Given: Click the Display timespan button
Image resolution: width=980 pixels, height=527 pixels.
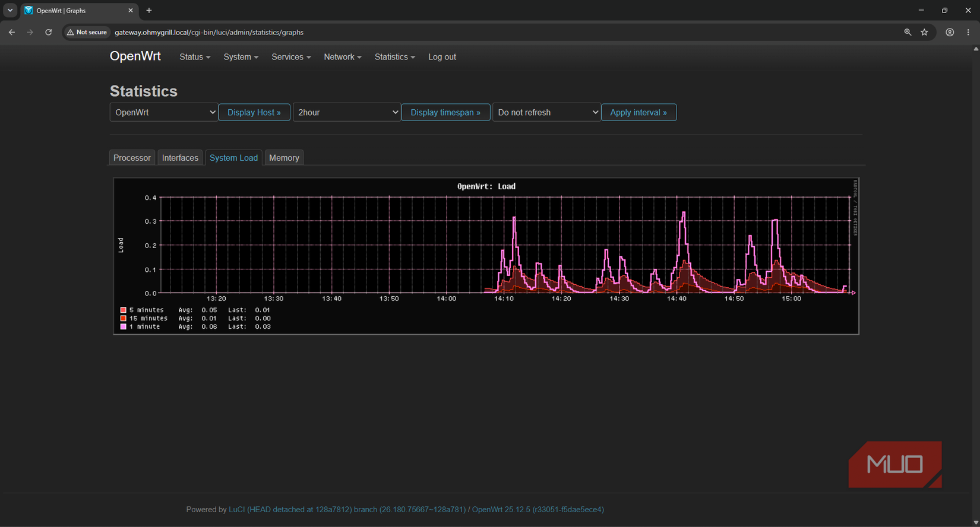Looking at the screenshot, I should coord(445,112).
